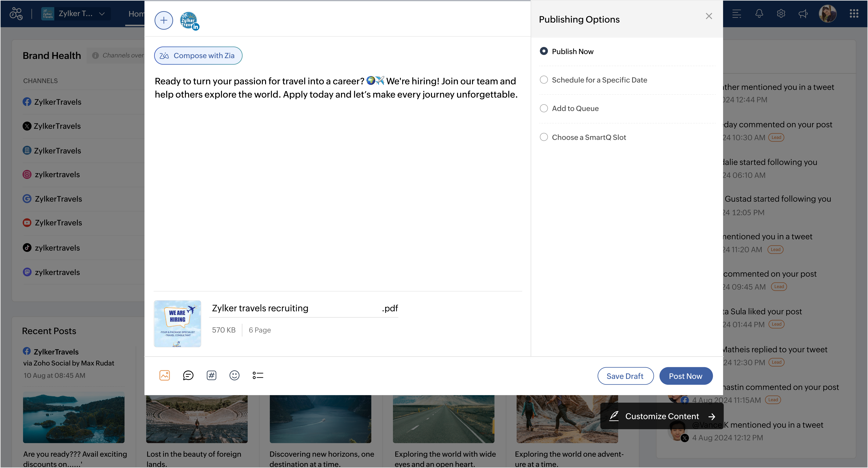This screenshot has width=868, height=468.
Task: Click Save Draft button
Action: (625, 376)
